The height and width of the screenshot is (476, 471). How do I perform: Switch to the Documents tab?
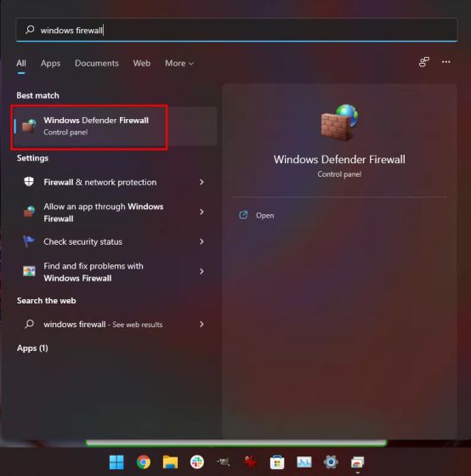[x=97, y=63]
